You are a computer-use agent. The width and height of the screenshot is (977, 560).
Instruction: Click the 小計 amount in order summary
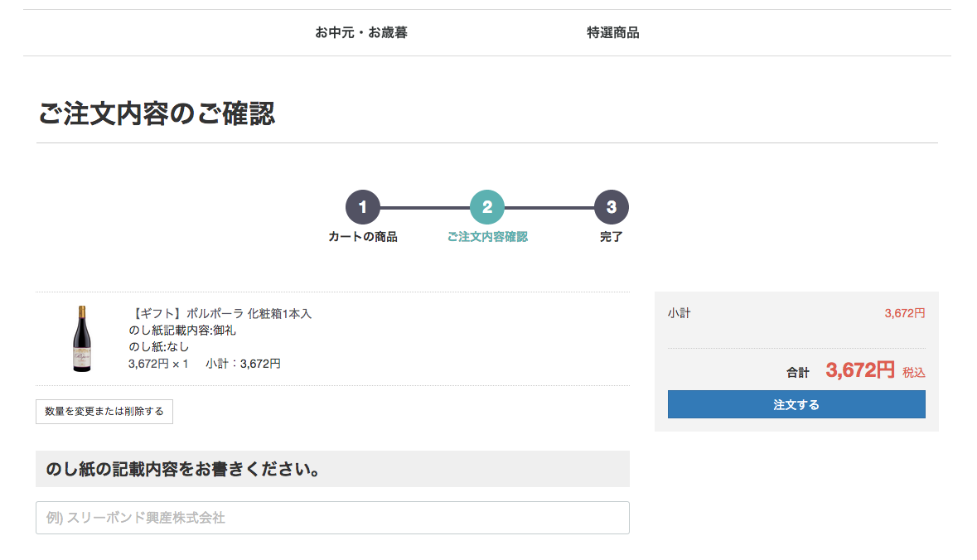(x=904, y=313)
